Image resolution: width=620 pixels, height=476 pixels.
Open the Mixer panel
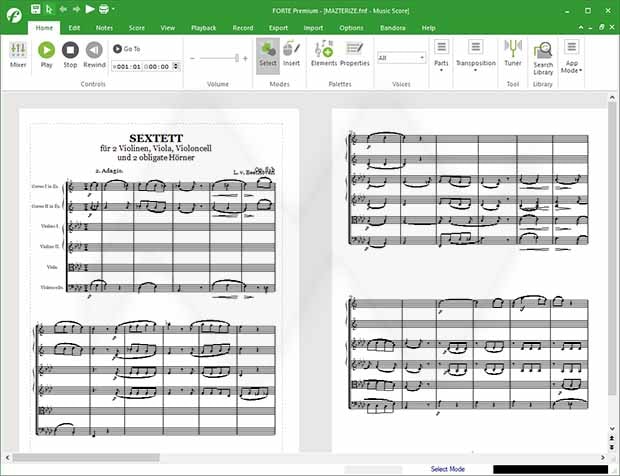[18, 55]
